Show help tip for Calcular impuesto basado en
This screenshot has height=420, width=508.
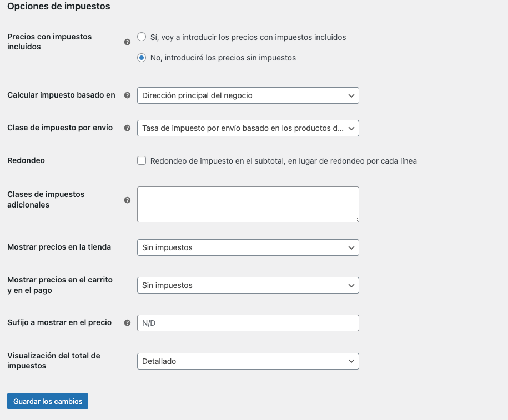coord(127,95)
